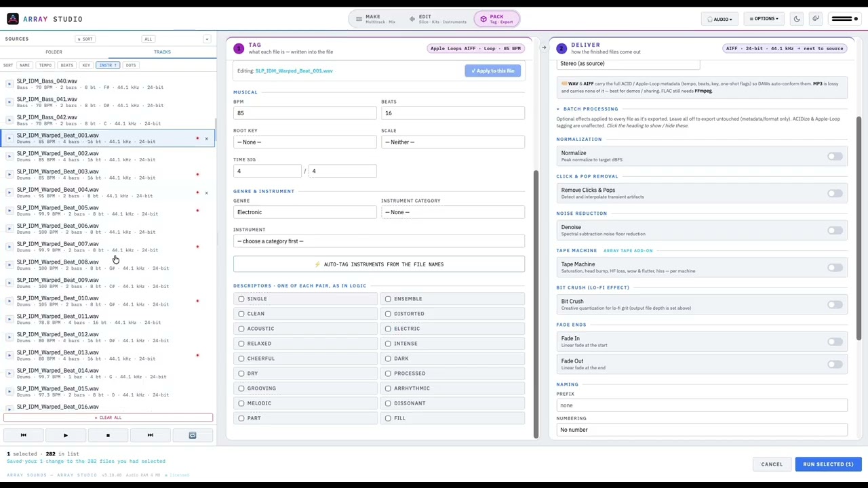868x488 pixels.
Task: Collapse the Sources panel with its arrow button
Action: pyautogui.click(x=207, y=39)
